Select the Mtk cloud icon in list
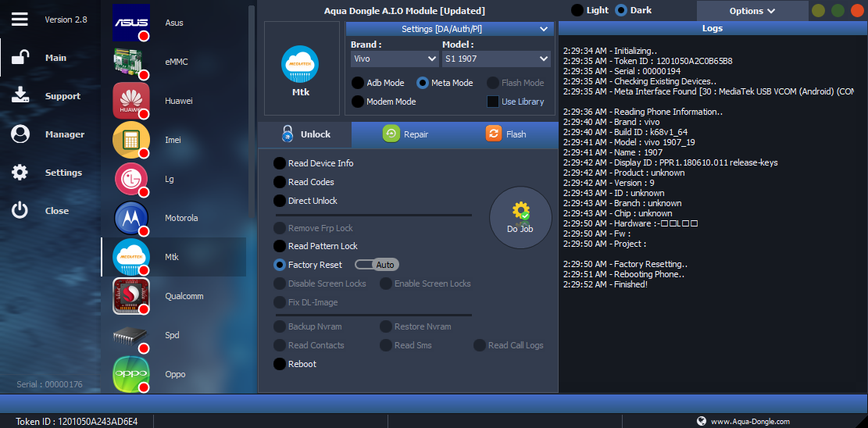 point(131,257)
